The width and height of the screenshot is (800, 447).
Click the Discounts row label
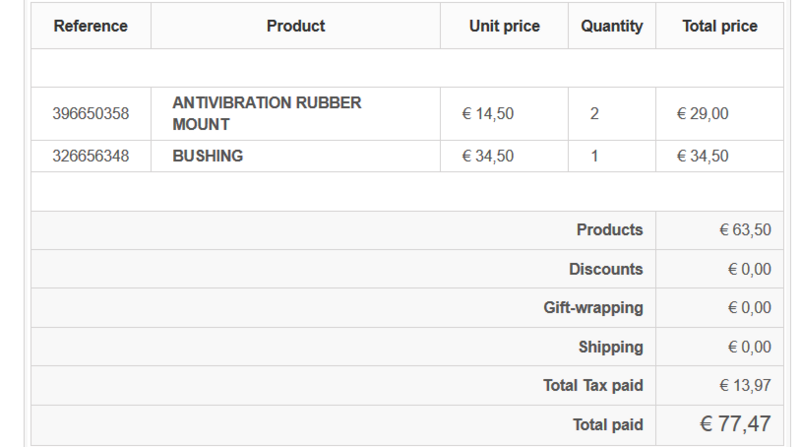tap(606, 269)
